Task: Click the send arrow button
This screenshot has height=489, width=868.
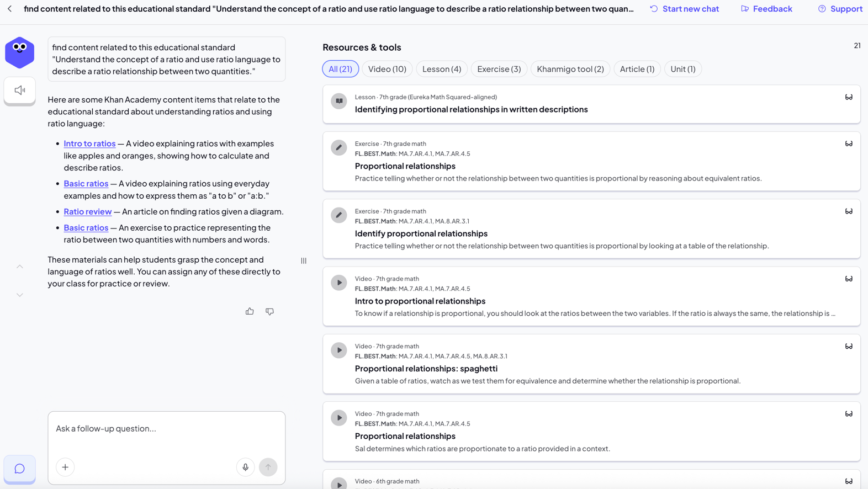Action: pos(268,467)
